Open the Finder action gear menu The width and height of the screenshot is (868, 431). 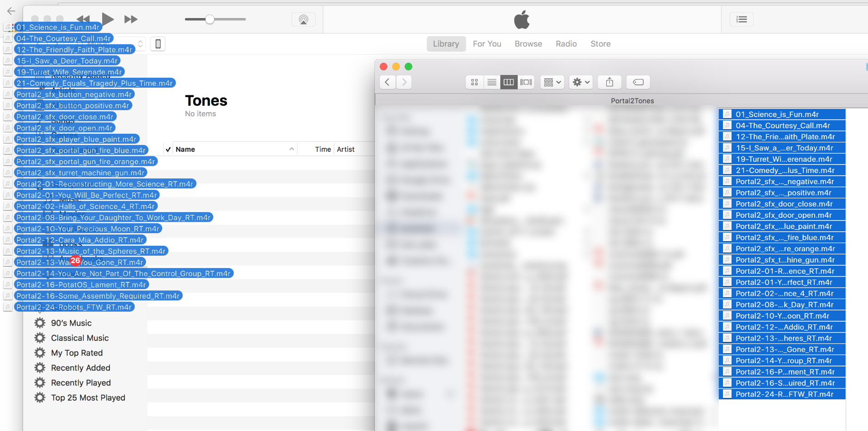point(580,82)
